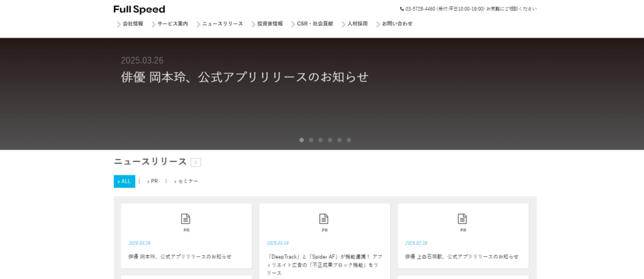
Task: Open hero headline 俳優 岡本玲、公式アプリリリースのお知らせ
Action: (x=245, y=77)
